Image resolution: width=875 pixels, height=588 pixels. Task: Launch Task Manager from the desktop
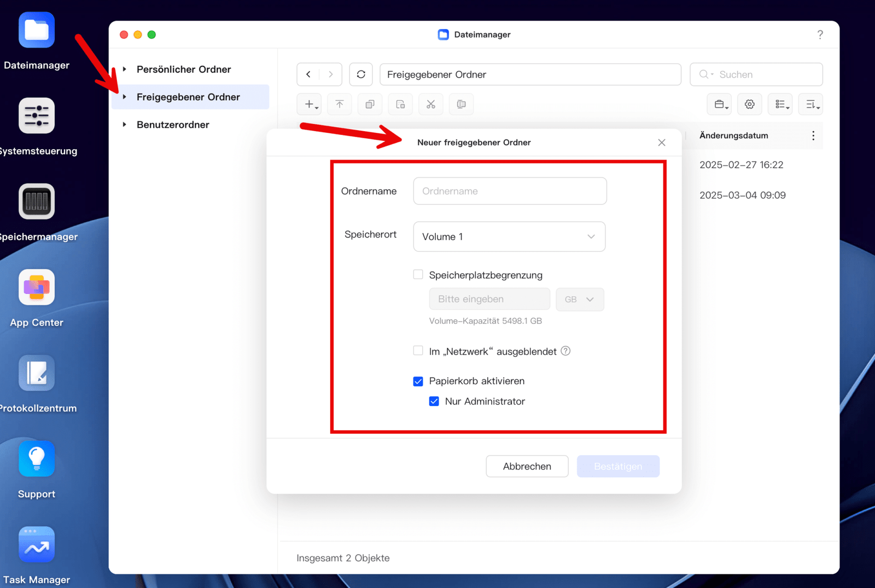pos(37,545)
